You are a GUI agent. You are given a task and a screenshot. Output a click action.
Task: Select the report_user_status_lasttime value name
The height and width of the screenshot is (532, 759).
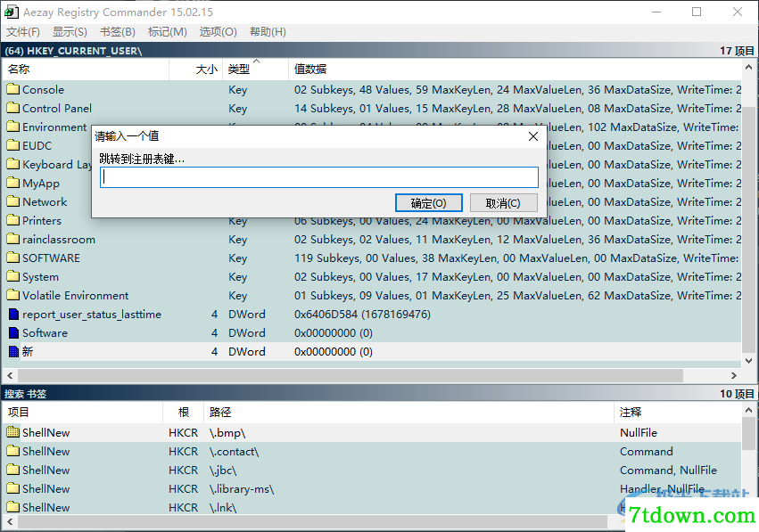point(92,315)
